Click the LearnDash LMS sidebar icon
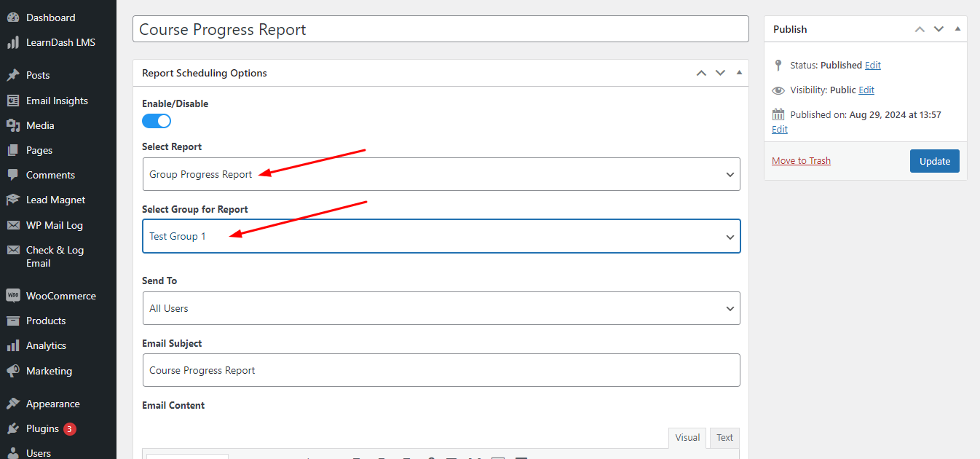 click(x=13, y=42)
